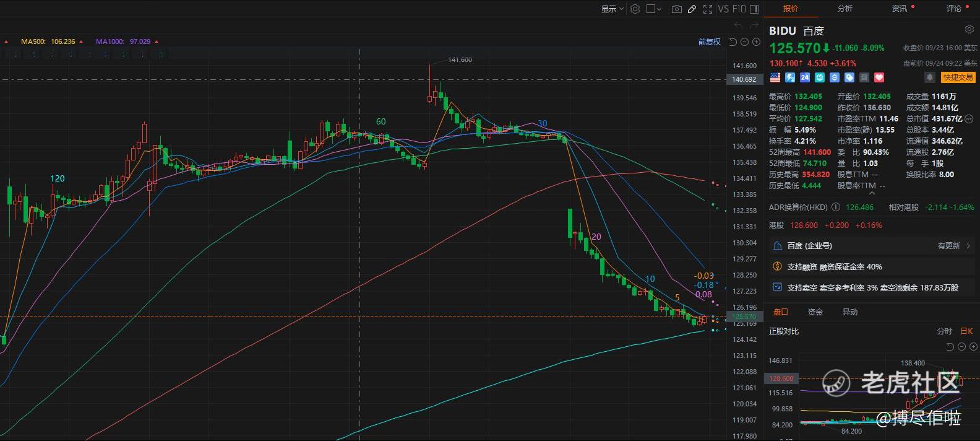The height and width of the screenshot is (441, 980).
Task: Open layout square dropdown
Action: tap(654, 9)
